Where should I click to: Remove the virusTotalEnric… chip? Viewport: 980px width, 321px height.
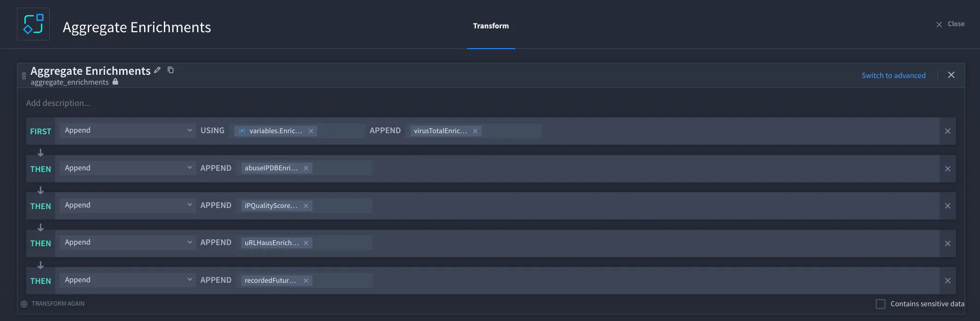(x=475, y=131)
